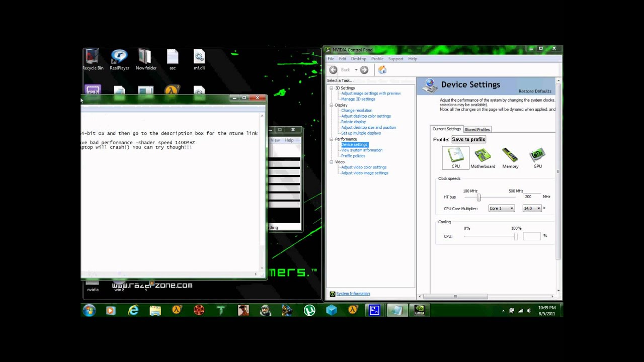Open Adjust image settings with preview
This screenshot has height=362, width=644.
tap(371, 94)
